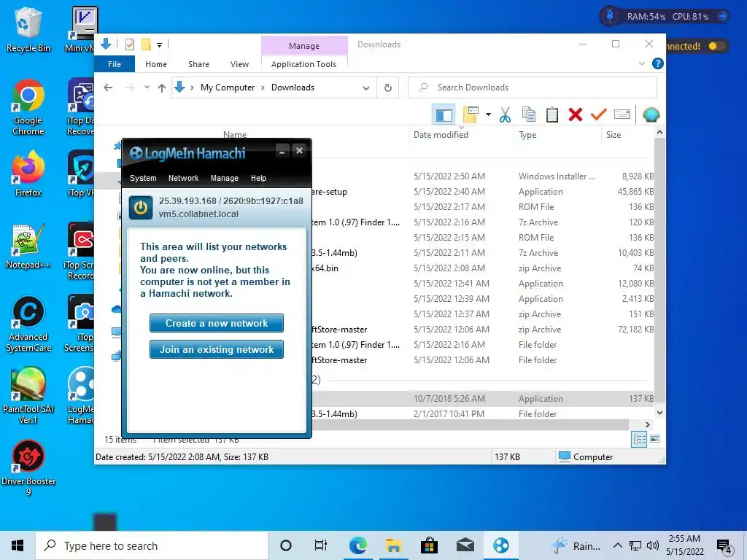Image resolution: width=747 pixels, height=560 pixels.
Task: Open Classic Shell settings shell icon
Action: coord(651,114)
